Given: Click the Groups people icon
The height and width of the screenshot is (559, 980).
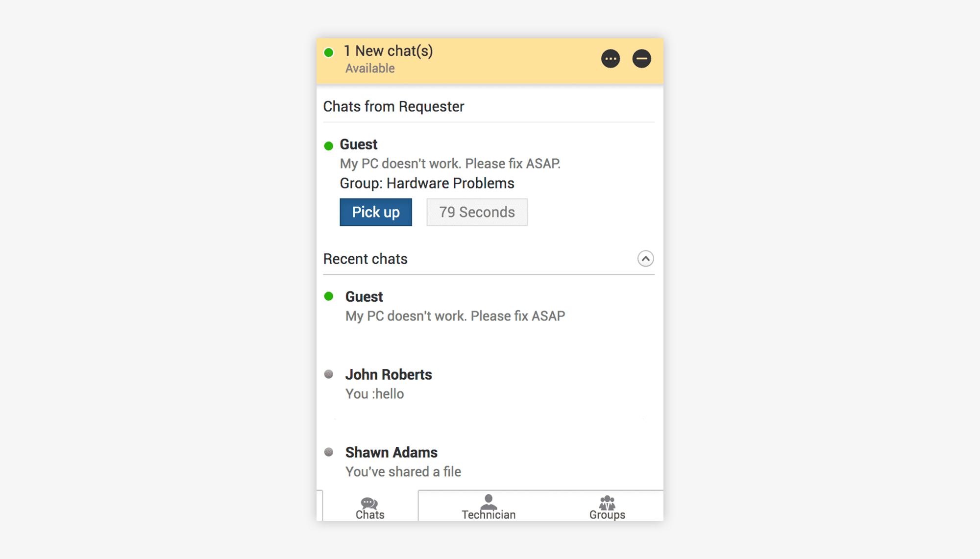Looking at the screenshot, I should pyautogui.click(x=607, y=502).
